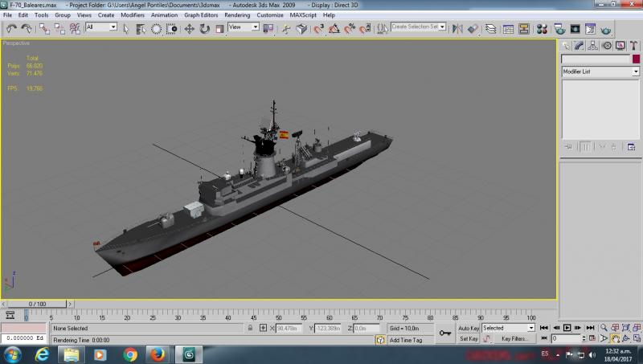643x364 pixels.
Task: Select the Move tool in toolbar
Action: [189, 29]
